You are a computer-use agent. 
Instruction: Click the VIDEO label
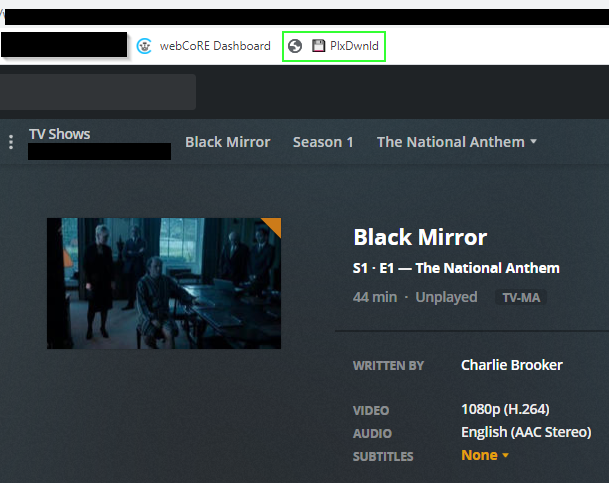pos(371,411)
